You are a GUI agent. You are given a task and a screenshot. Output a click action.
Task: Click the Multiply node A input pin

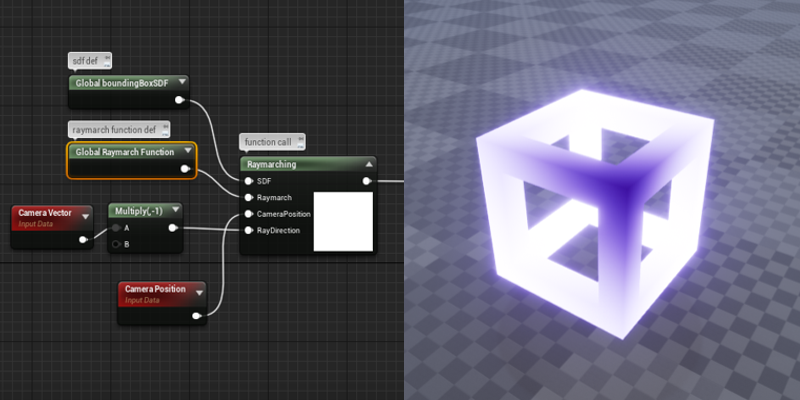116,228
